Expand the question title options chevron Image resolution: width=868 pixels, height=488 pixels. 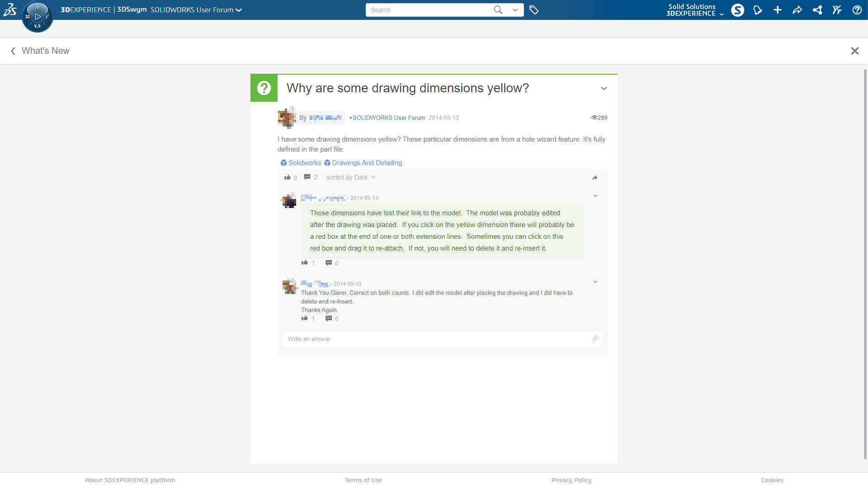click(604, 88)
